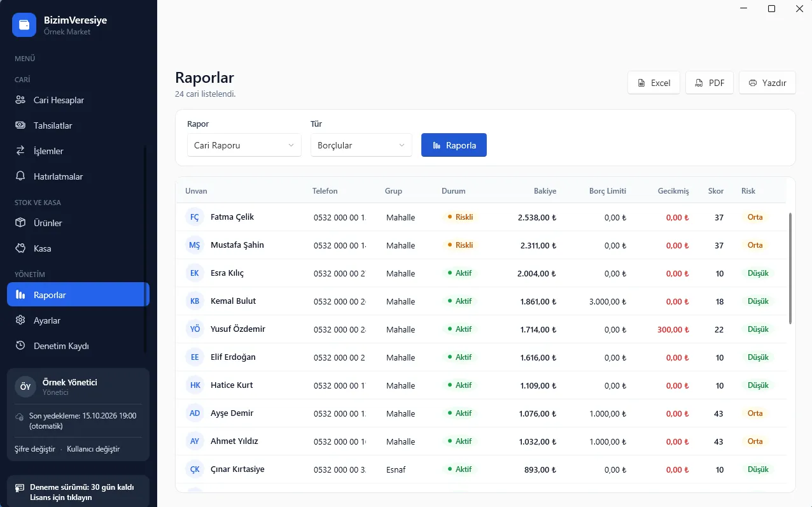This screenshot has width=812, height=507.
Task: Click the Kasa safe icon
Action: [20, 248]
